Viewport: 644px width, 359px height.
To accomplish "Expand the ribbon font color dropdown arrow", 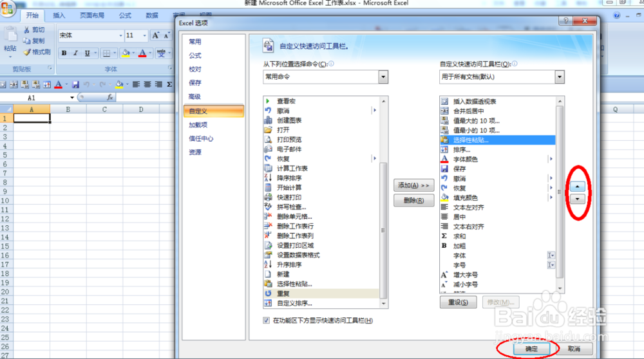I will click(x=150, y=53).
